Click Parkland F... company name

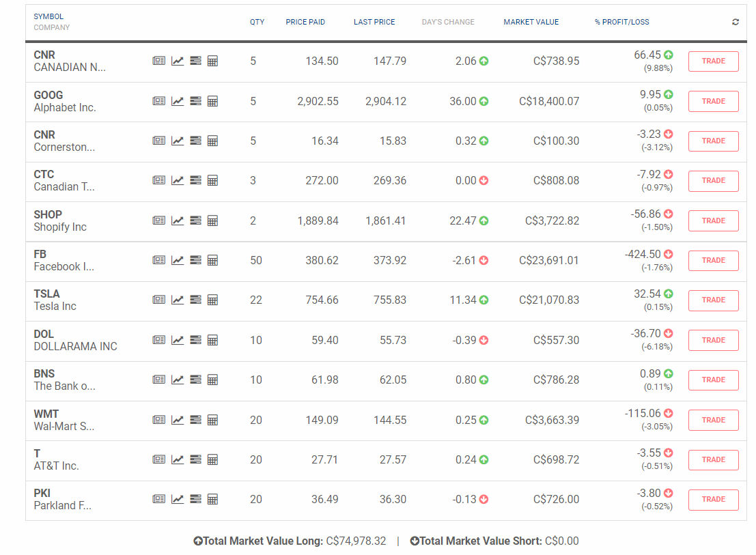coord(62,505)
